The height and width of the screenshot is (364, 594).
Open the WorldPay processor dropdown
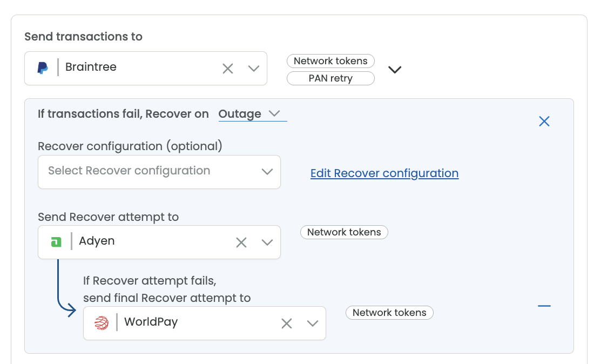tap(313, 323)
